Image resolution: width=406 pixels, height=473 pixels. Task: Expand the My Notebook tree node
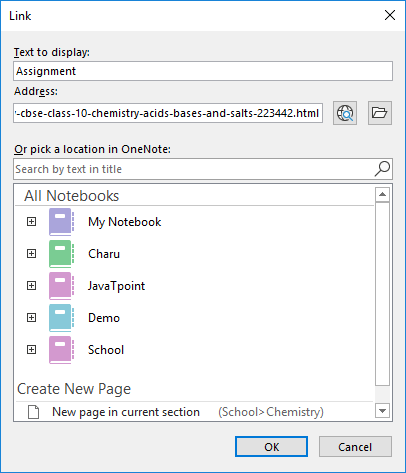coord(31,222)
